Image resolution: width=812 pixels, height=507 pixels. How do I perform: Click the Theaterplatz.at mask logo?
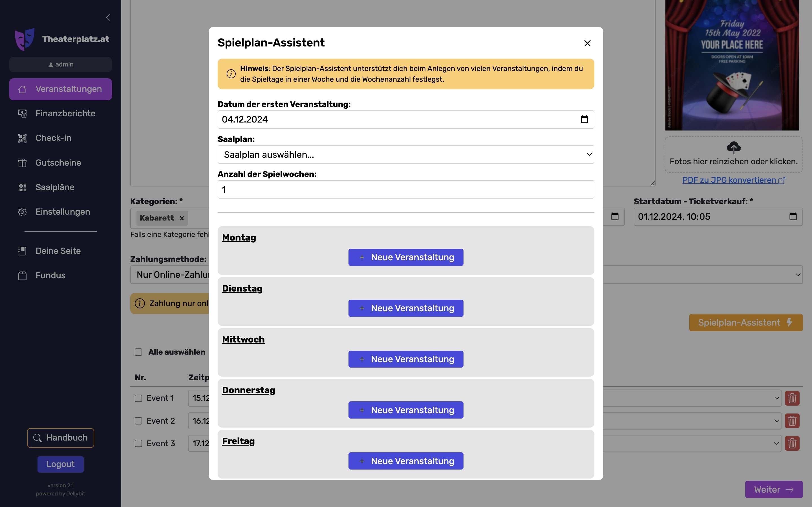pyautogui.click(x=25, y=39)
